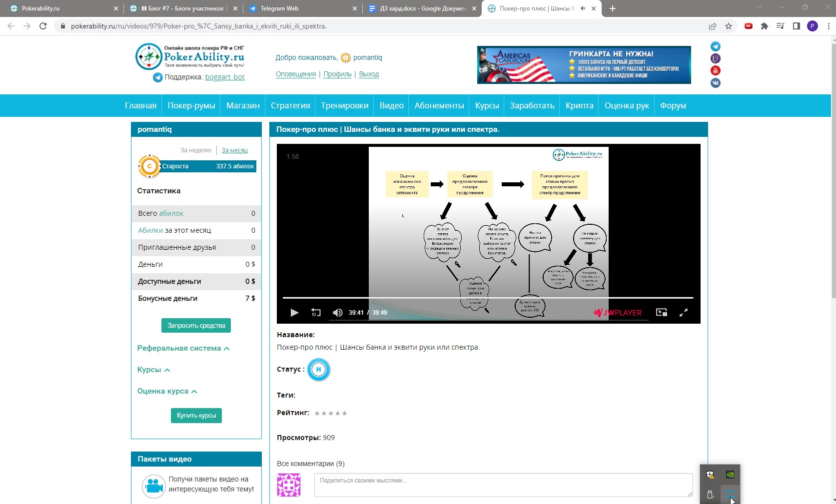Open picture-in-picture mode in player

point(662,313)
